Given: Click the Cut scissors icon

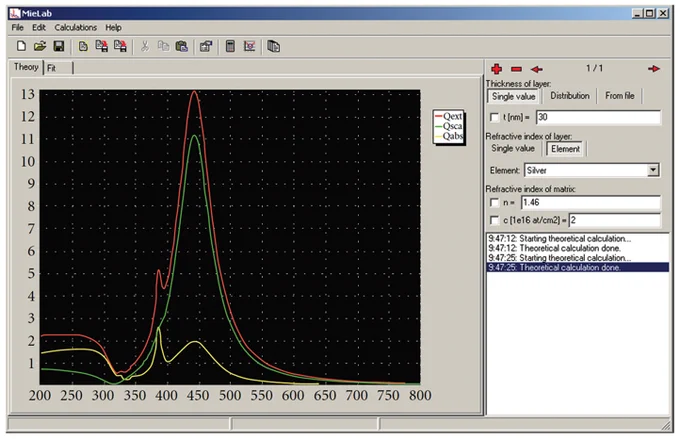Looking at the screenshot, I should (x=145, y=46).
